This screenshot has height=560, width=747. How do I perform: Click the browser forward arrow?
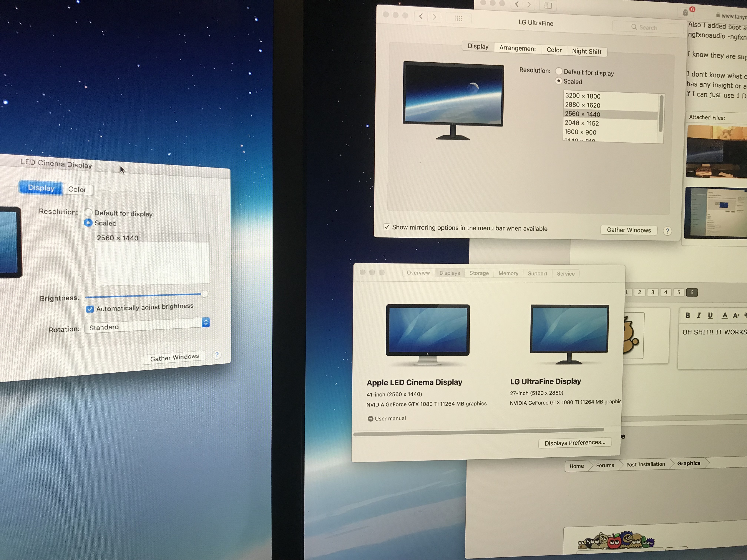tap(529, 5)
